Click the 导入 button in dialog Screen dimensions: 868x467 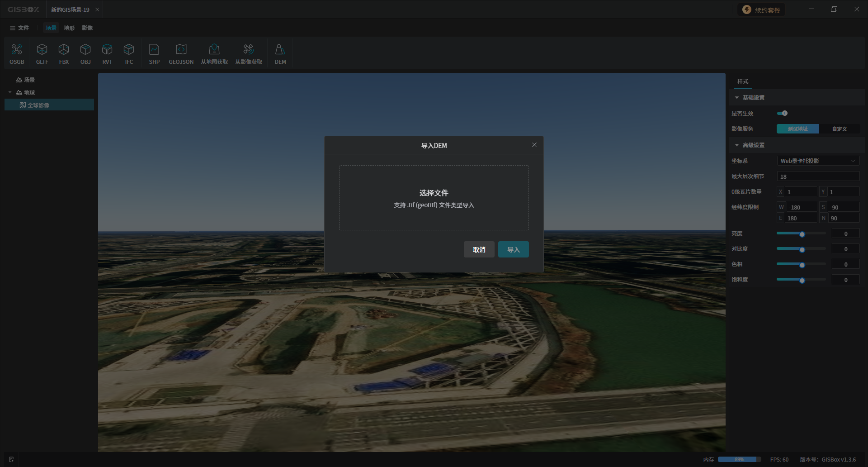513,249
